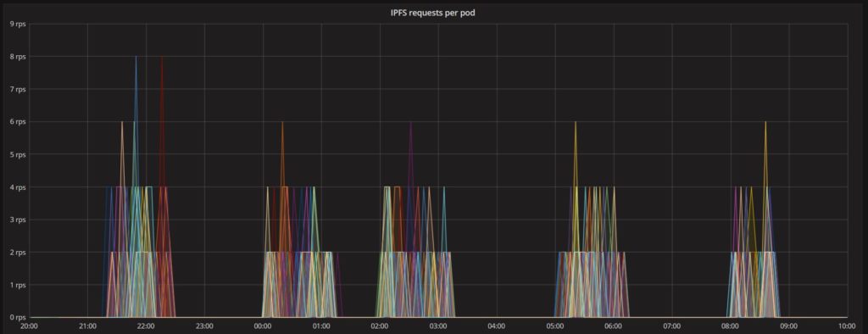The height and width of the screenshot is (334, 868).
Task: Select the purple 6 rps peak after 02:00
Action: tap(410, 122)
